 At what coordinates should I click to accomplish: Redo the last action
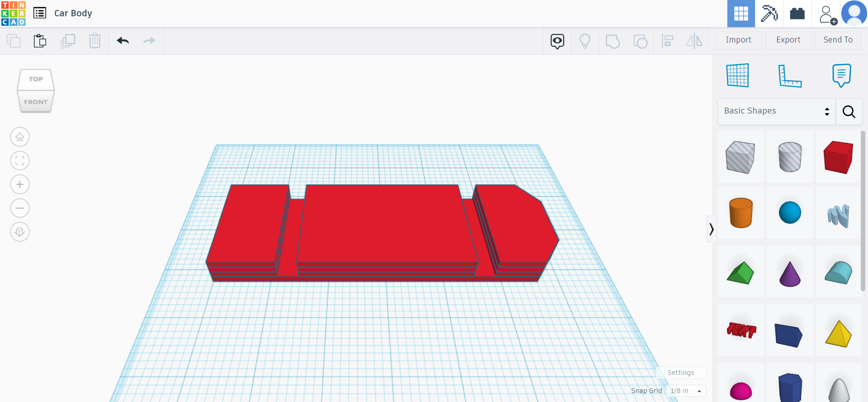pyautogui.click(x=149, y=41)
